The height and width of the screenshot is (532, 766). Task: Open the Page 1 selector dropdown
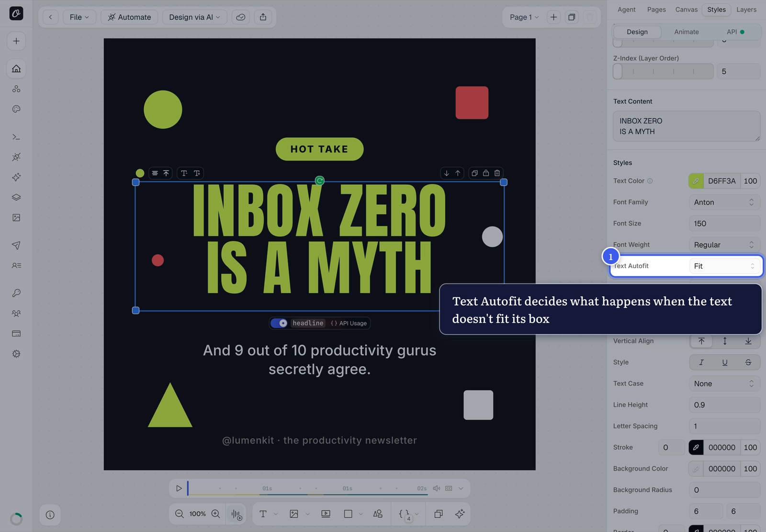(x=524, y=17)
